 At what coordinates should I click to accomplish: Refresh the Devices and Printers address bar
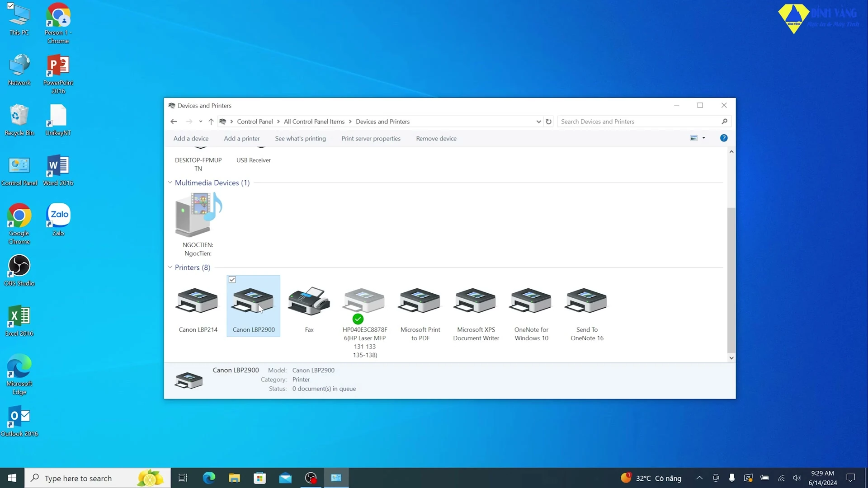coord(548,122)
